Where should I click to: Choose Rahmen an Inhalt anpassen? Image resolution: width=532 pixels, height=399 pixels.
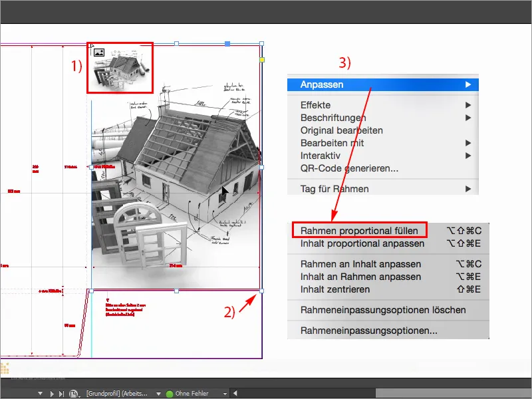pyautogui.click(x=388, y=264)
